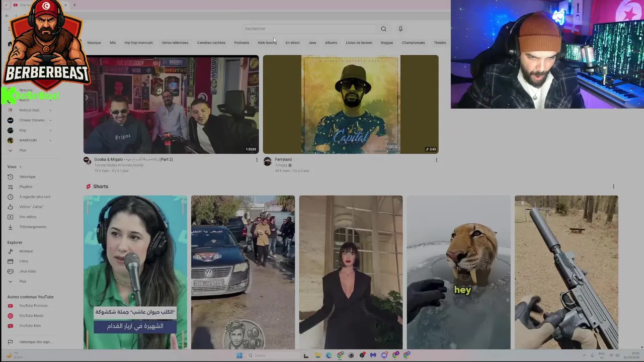Open Discord icon in taskbar
This screenshot has height=362, width=644.
pyautogui.click(x=384, y=355)
